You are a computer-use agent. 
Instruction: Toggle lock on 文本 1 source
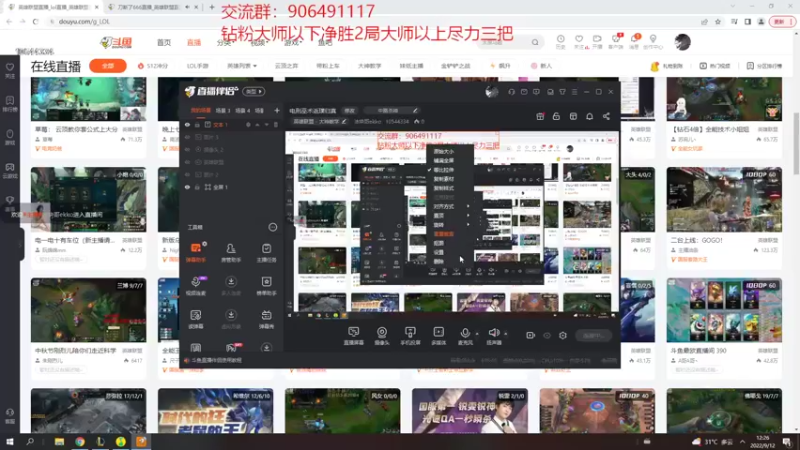[197, 124]
